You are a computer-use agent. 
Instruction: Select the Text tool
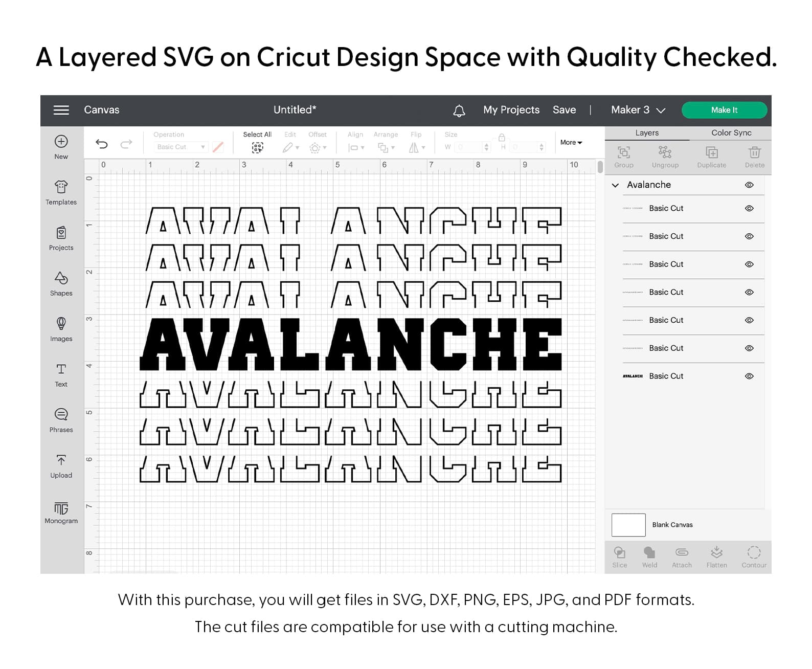coord(61,375)
